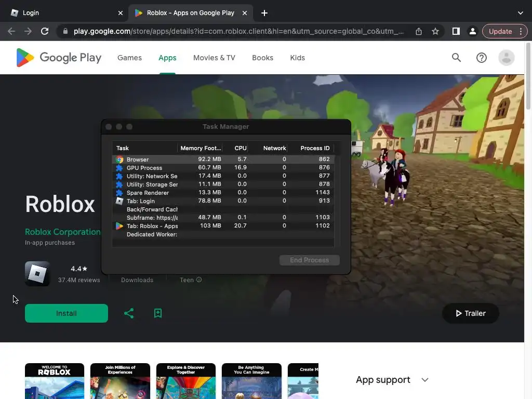Sort by Memory Footprint column
Screen dimensions: 532x399
(x=200, y=148)
